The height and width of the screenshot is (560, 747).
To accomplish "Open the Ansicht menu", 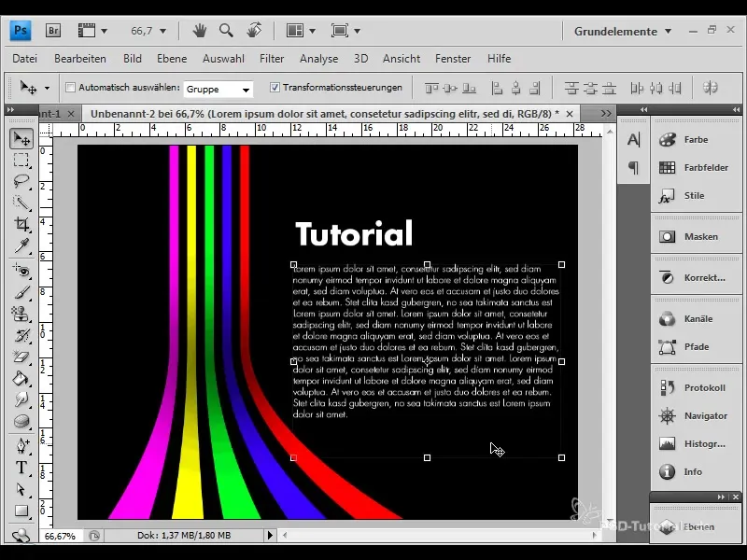I will pyautogui.click(x=402, y=59).
